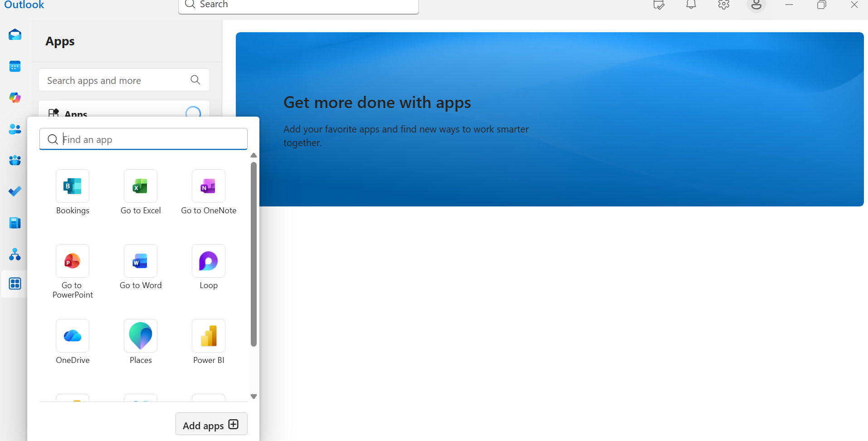Open My Day note-check icon
868x441 pixels.
(x=658, y=5)
